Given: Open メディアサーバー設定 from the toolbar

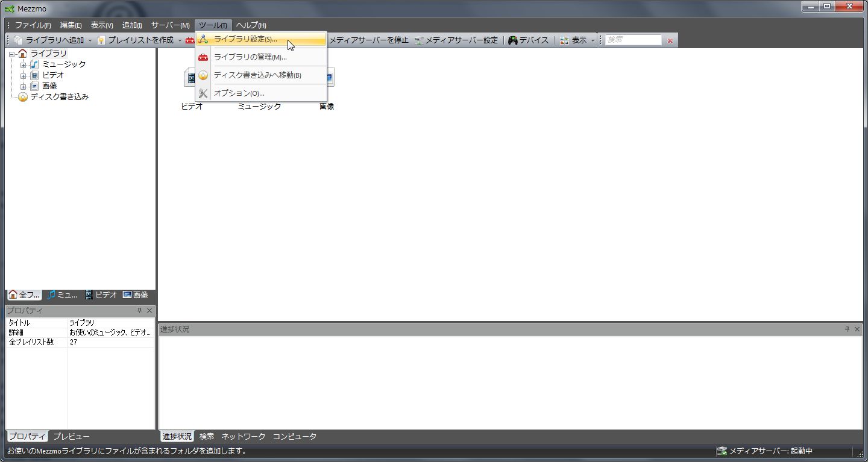Looking at the screenshot, I should (456, 40).
